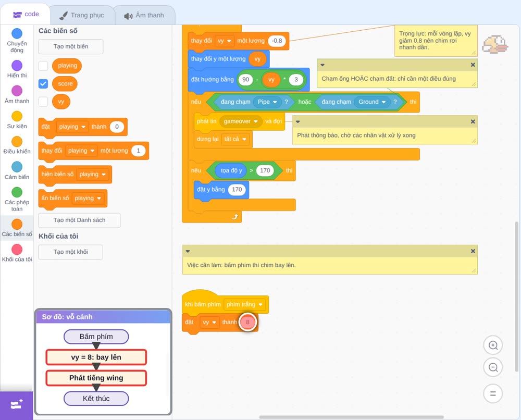Select the Các biến số category

click(x=17, y=228)
